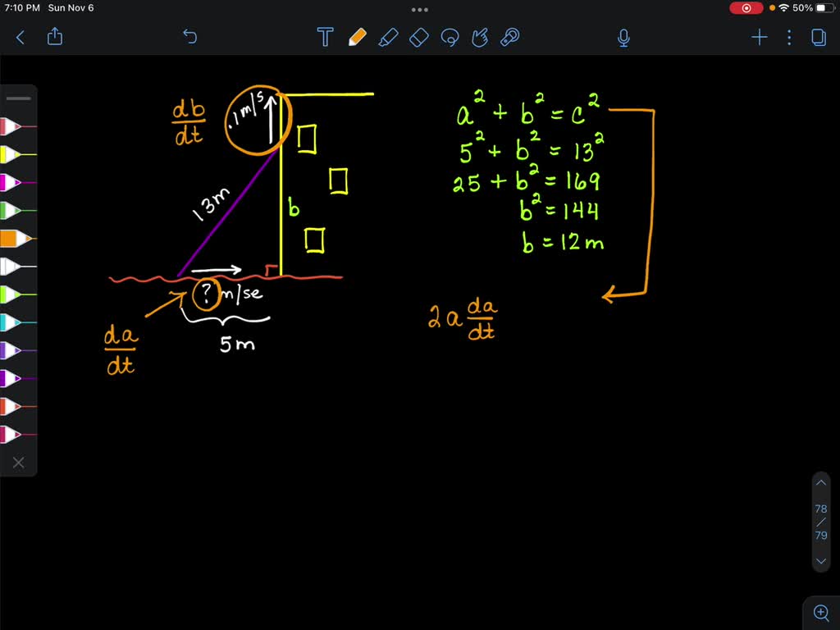The height and width of the screenshot is (630, 840).
Task: Open the share export options
Action: pos(55,37)
